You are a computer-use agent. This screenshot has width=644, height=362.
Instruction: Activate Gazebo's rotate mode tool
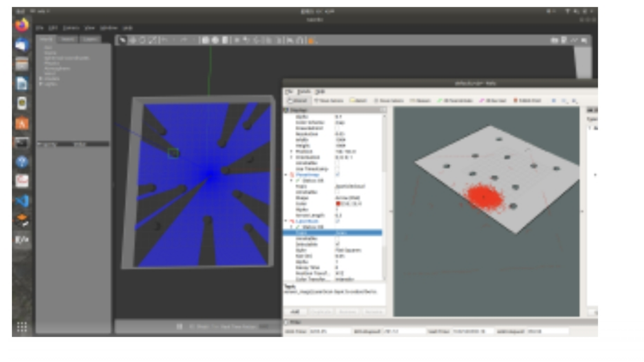pos(142,40)
